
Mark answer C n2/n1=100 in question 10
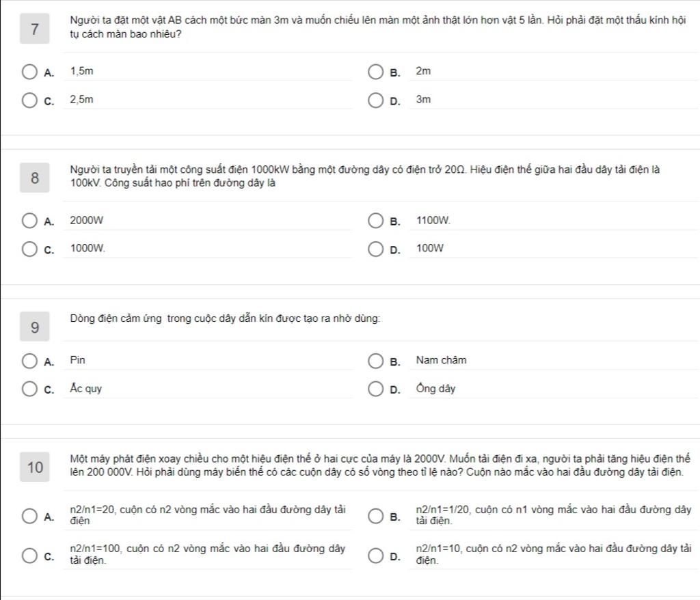29,556
